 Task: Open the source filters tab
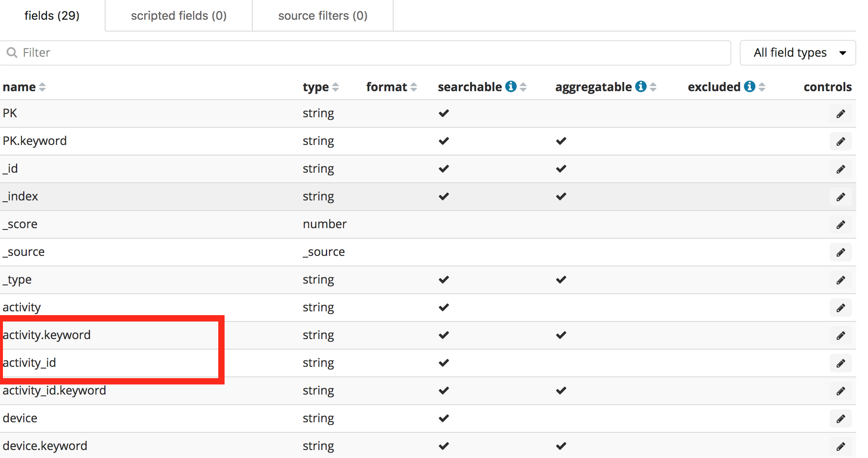pos(323,16)
